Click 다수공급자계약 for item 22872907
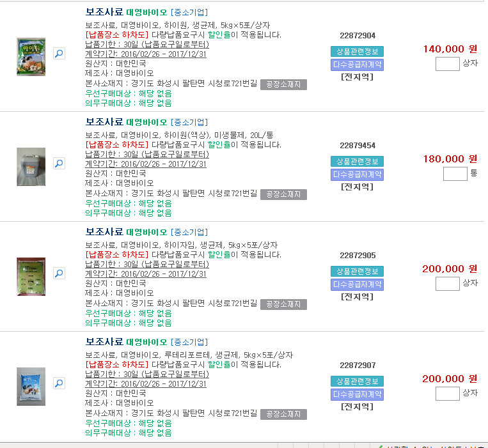488x448 pixels. 357,394
